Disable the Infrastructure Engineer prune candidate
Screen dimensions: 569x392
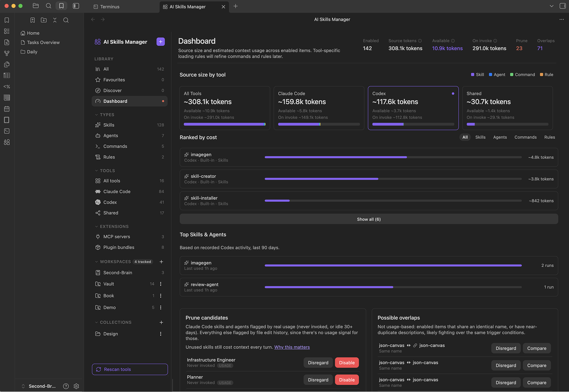pos(347,363)
